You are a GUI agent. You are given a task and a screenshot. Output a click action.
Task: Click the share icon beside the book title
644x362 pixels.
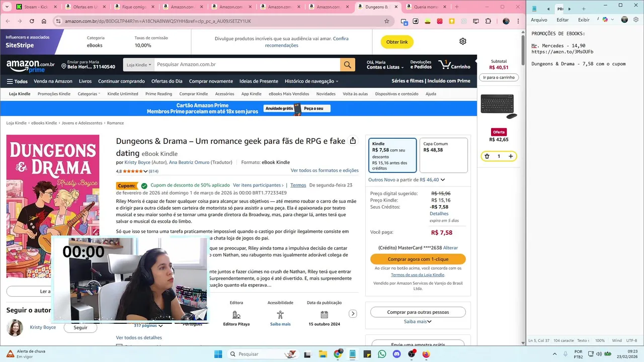coord(353,141)
